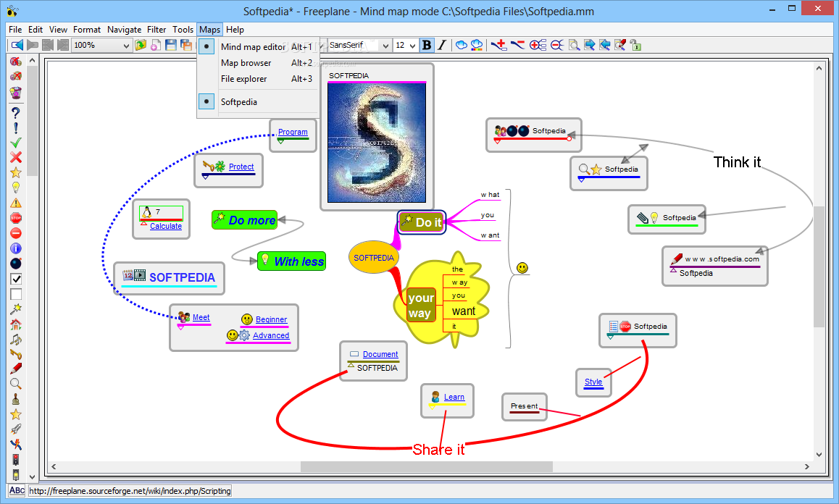
Task: Click the cloud color icon in toolbar
Action: [476, 46]
